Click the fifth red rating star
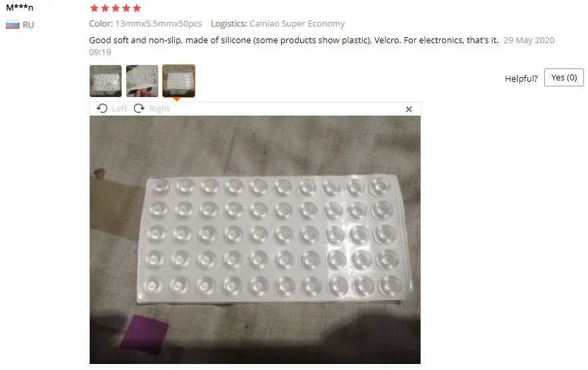588x370 pixels. [137, 8]
